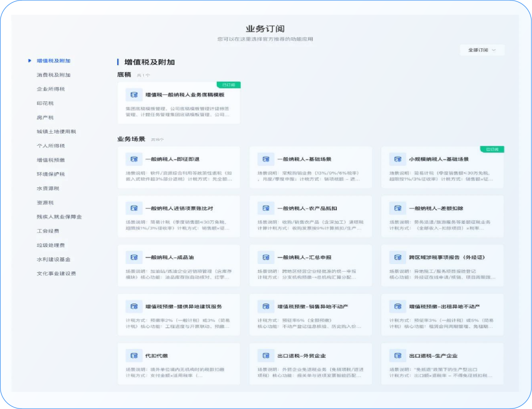Open 一般纳税人-成品油 scenario title

[x=169, y=258]
